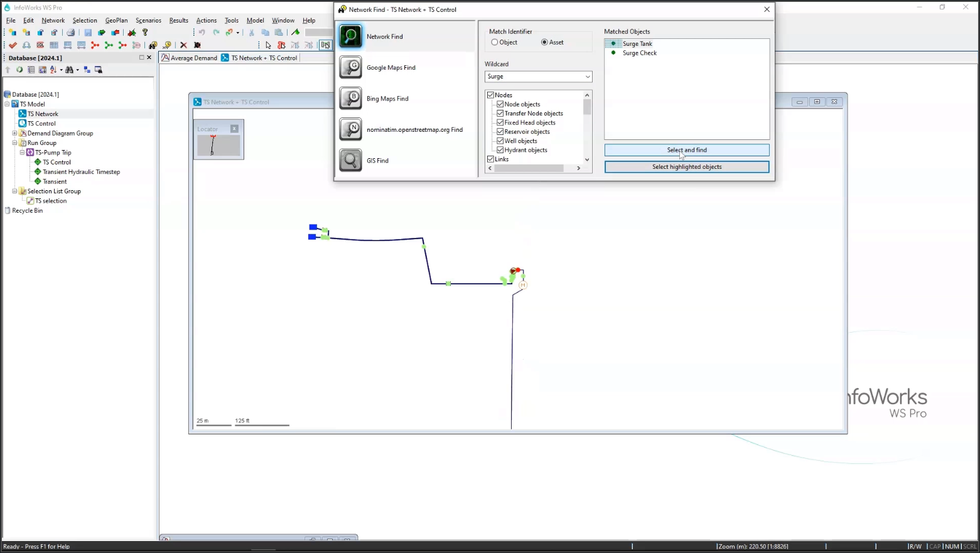Collapse the Selection List Group node

pos(14,191)
